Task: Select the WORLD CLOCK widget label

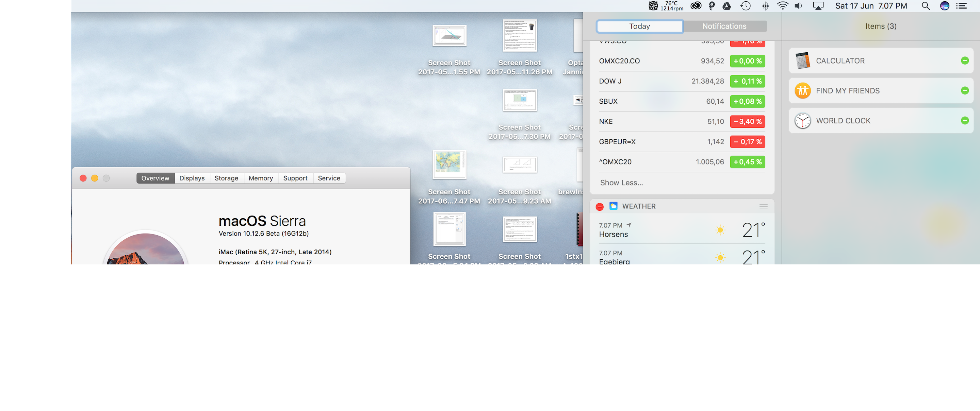Action: coord(843,121)
